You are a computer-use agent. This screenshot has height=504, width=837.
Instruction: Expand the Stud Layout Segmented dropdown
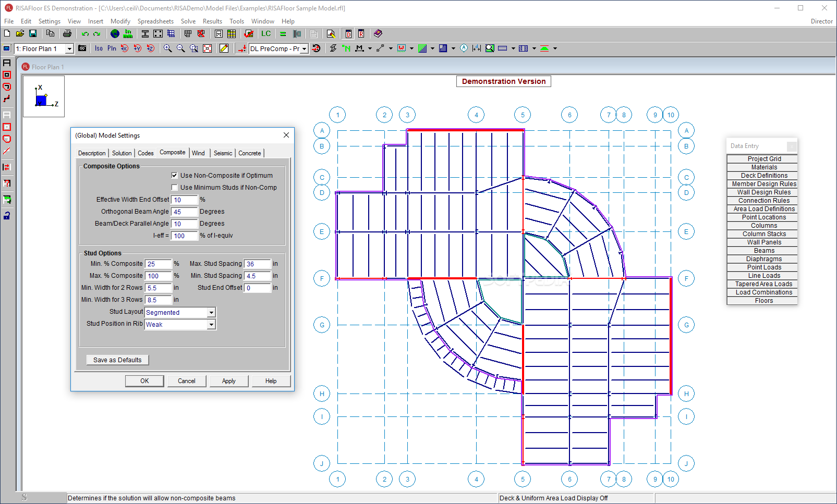pos(211,312)
